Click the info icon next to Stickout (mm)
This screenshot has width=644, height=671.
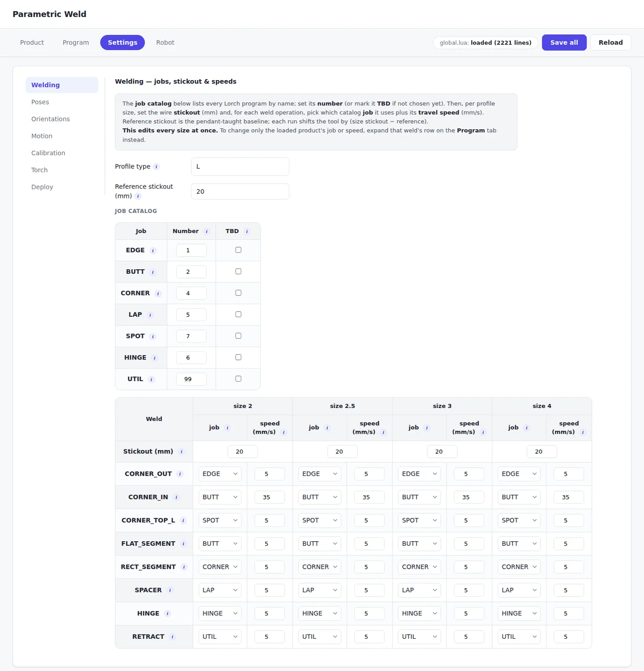181,451
